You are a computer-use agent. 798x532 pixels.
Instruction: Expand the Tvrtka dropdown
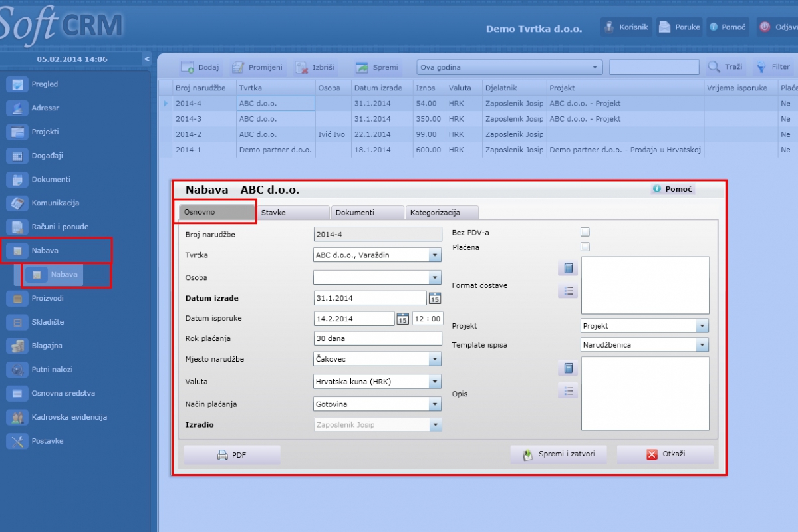click(x=435, y=255)
